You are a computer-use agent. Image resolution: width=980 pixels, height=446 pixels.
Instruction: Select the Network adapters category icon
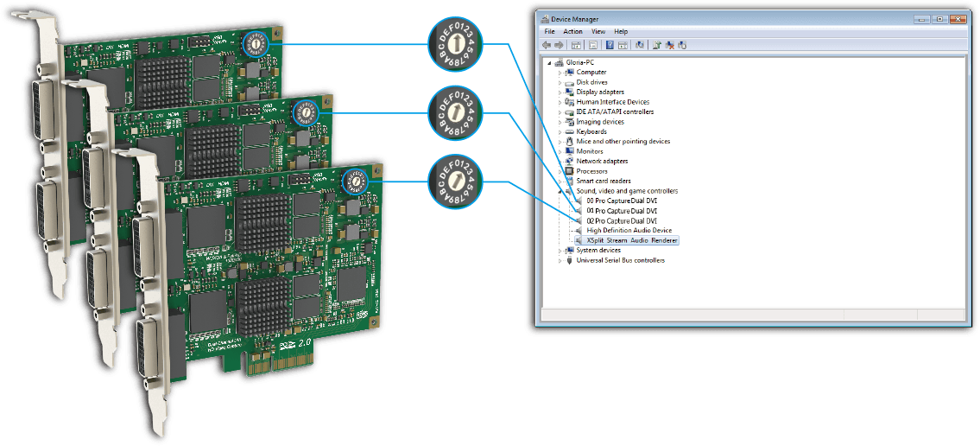point(569,162)
